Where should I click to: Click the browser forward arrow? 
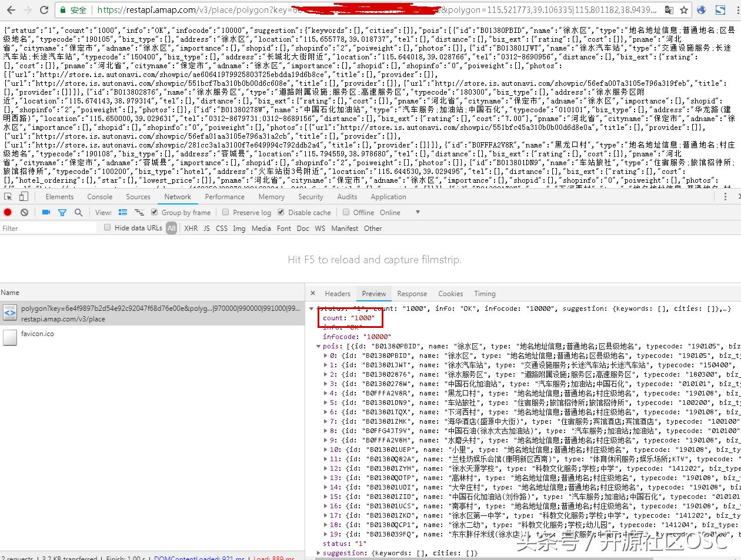tap(26, 10)
